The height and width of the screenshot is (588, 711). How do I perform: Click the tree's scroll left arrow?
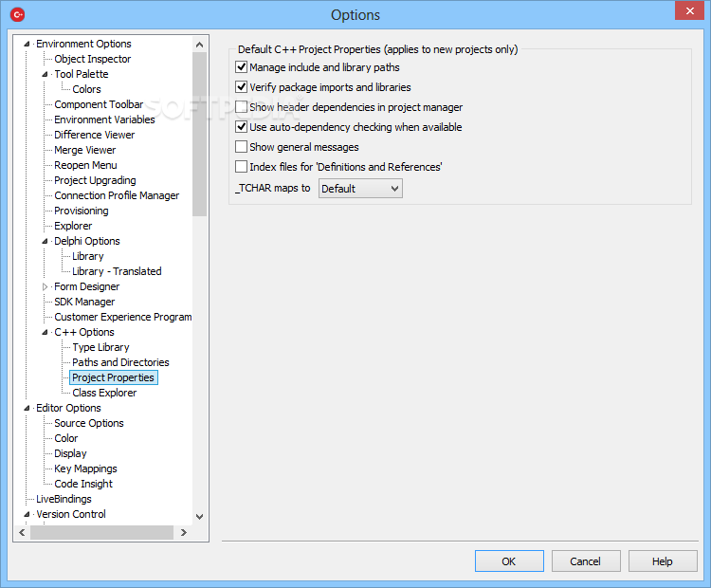click(22, 533)
